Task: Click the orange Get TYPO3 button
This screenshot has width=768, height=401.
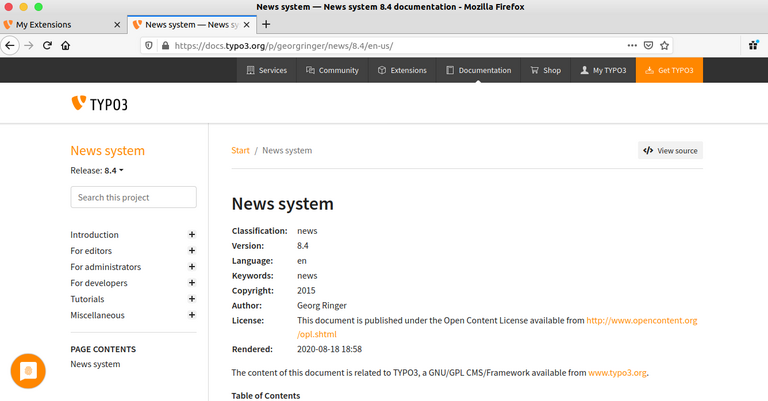Action: pos(669,70)
